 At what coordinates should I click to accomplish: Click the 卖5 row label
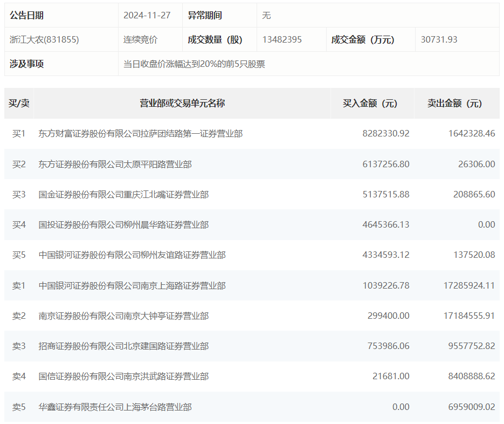click(19, 407)
